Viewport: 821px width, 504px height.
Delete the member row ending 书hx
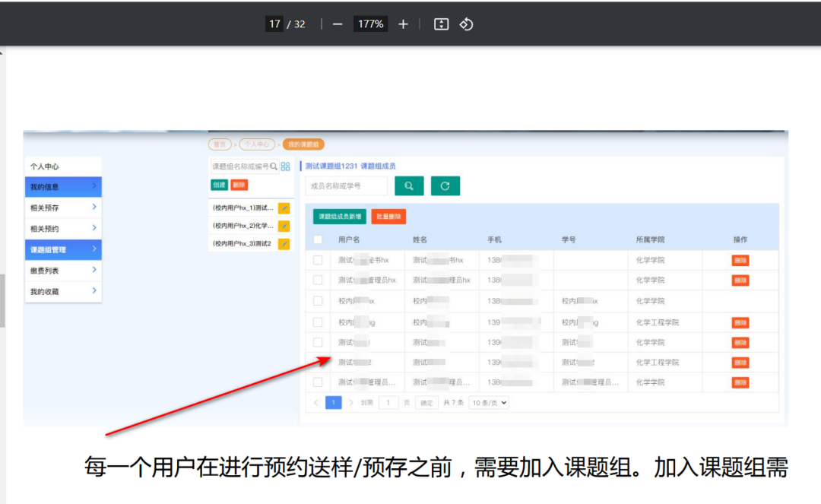pyautogui.click(x=740, y=260)
